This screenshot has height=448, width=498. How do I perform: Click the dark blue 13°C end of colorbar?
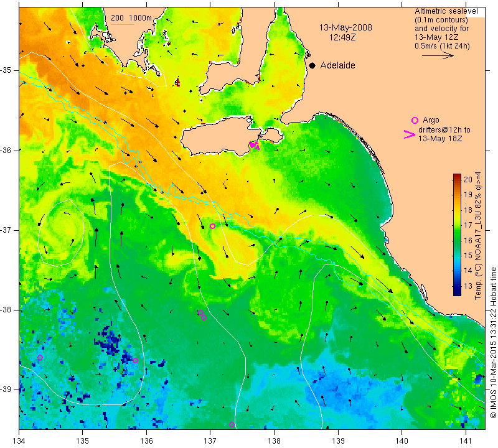457,291
